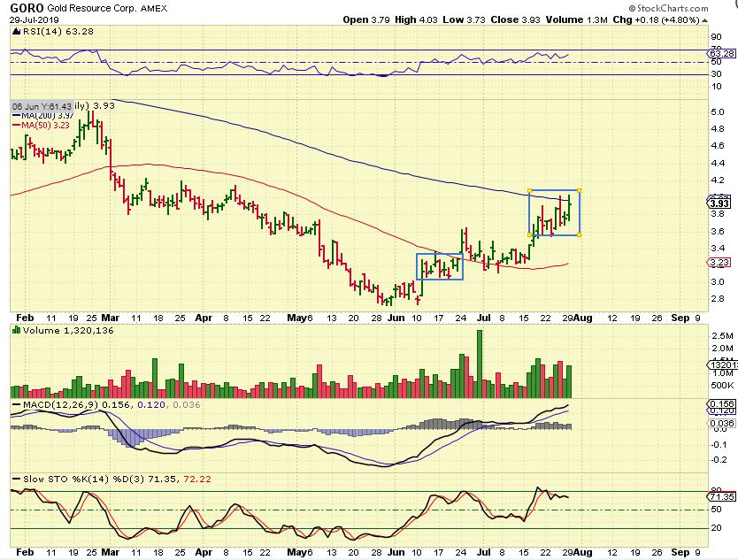
Task: Click the 5.0 price axis label
Action: point(719,112)
